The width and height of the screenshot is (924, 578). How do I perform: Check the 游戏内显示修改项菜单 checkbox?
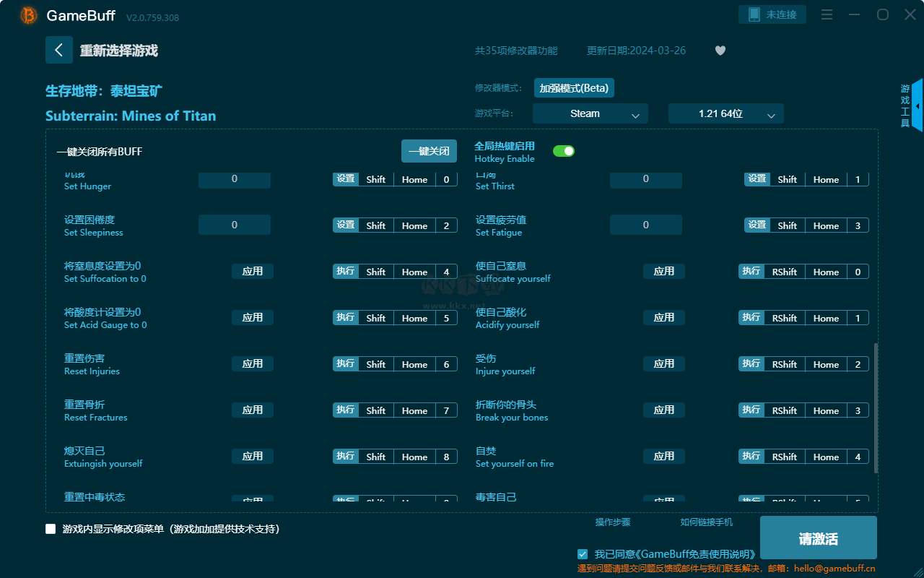click(51, 529)
